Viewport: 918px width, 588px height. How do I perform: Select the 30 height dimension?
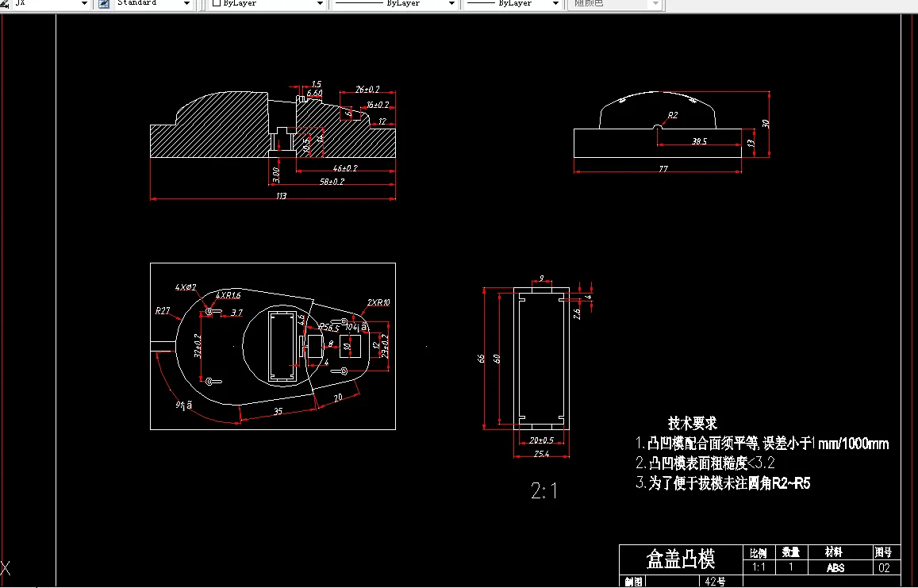[765, 124]
